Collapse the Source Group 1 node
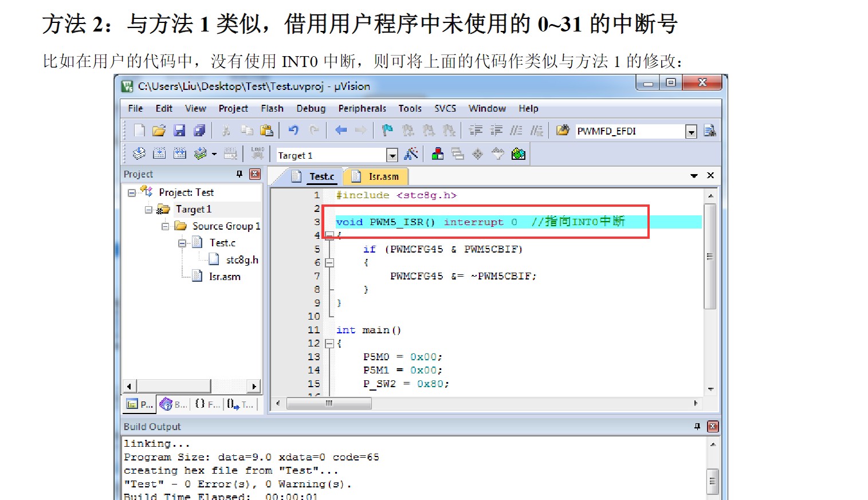The height and width of the screenshot is (500, 868). pos(165,226)
